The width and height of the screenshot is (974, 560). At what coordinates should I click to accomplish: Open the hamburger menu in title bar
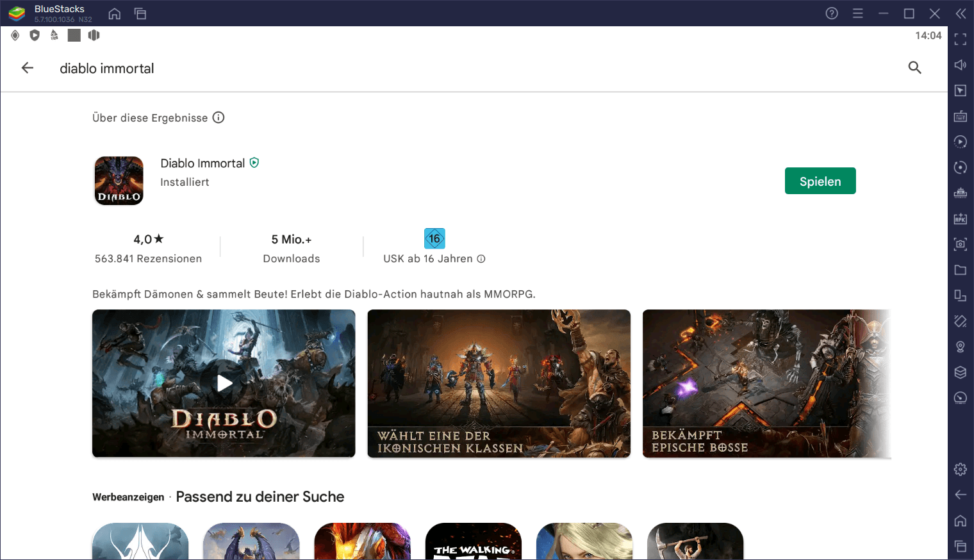858,13
